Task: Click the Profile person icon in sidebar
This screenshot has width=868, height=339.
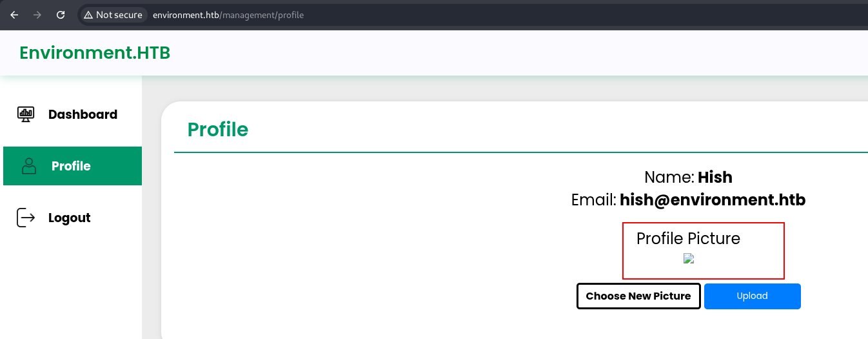Action: coord(29,166)
